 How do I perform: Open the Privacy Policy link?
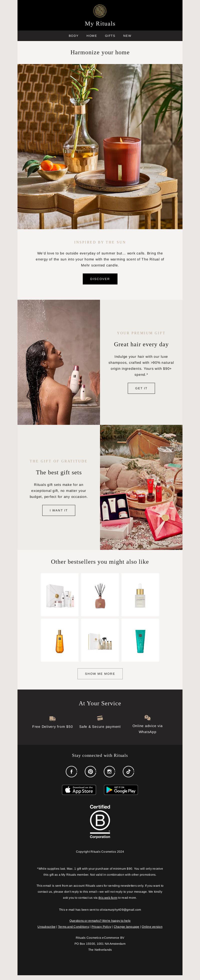pyautogui.click(x=101, y=927)
